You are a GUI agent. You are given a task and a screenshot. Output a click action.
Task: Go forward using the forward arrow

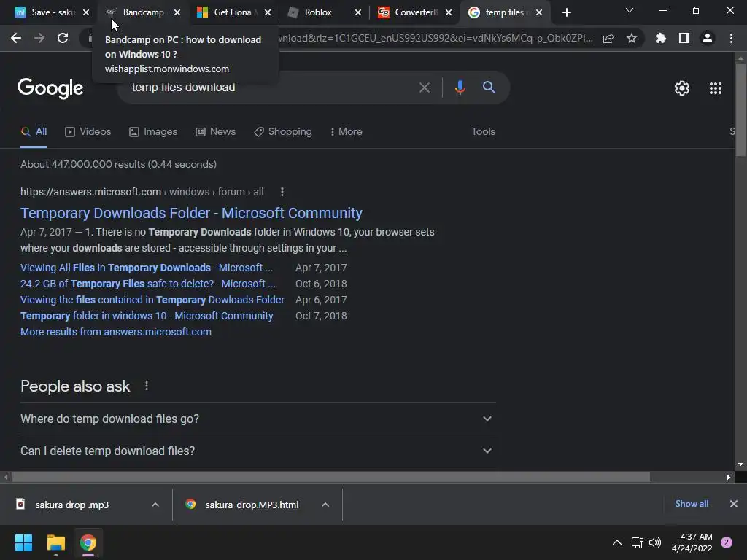(x=39, y=38)
